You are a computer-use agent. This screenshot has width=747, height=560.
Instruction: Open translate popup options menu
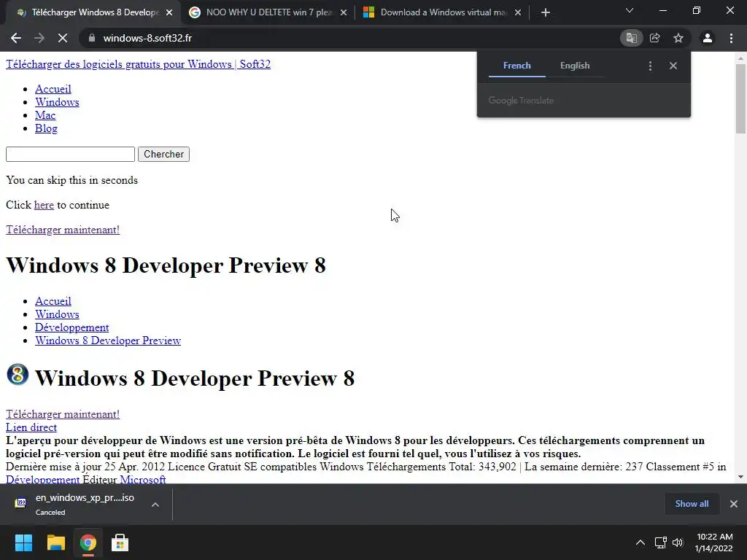point(650,66)
